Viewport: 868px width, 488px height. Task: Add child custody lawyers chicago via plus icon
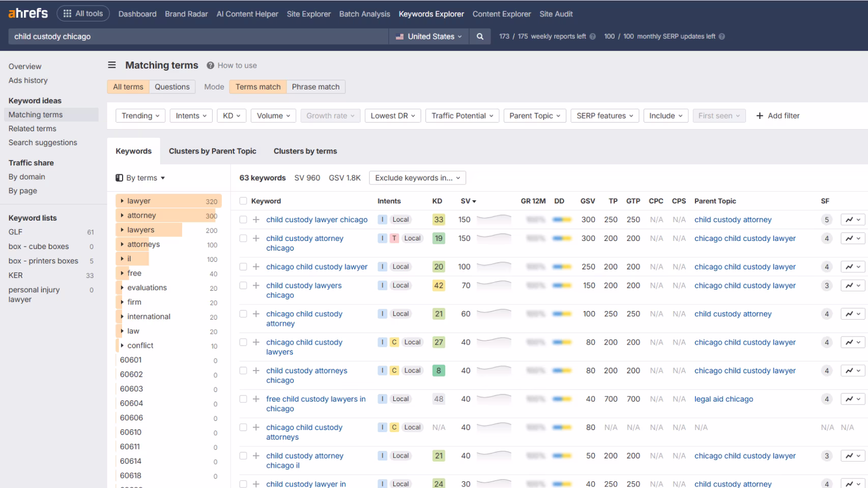tap(256, 286)
